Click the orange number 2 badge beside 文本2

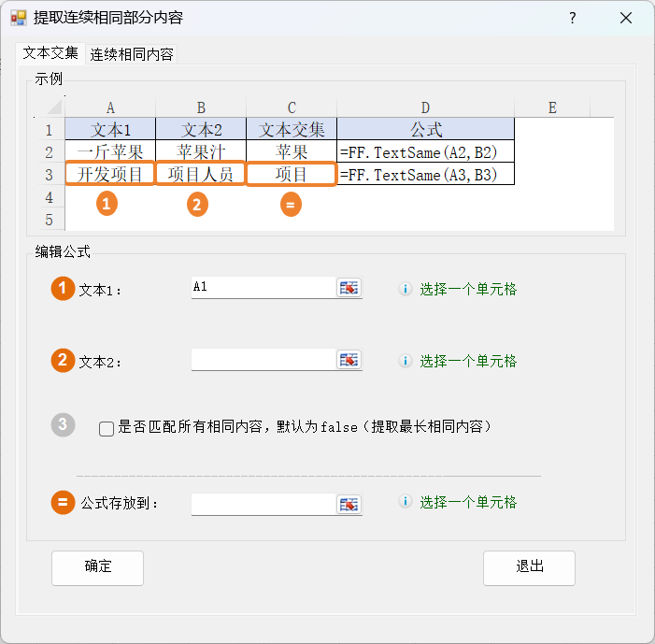point(63,361)
